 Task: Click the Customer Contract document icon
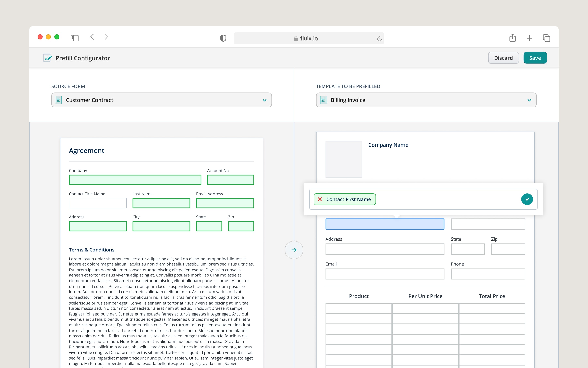click(58, 100)
